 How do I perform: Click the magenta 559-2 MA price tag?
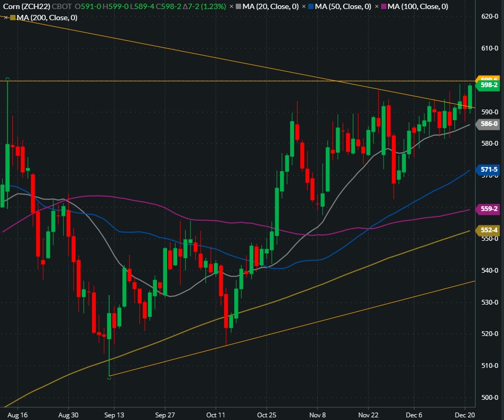[x=489, y=209]
